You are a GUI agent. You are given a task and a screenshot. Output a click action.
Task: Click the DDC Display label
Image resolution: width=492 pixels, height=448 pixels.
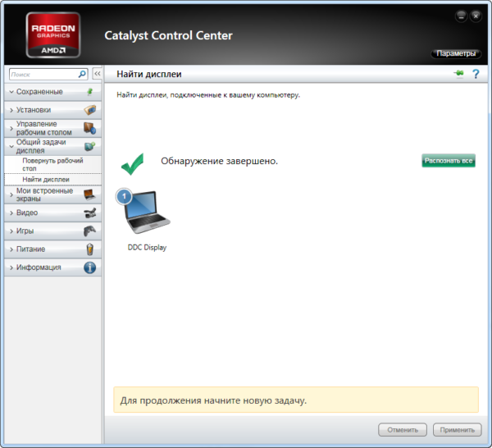point(147,248)
